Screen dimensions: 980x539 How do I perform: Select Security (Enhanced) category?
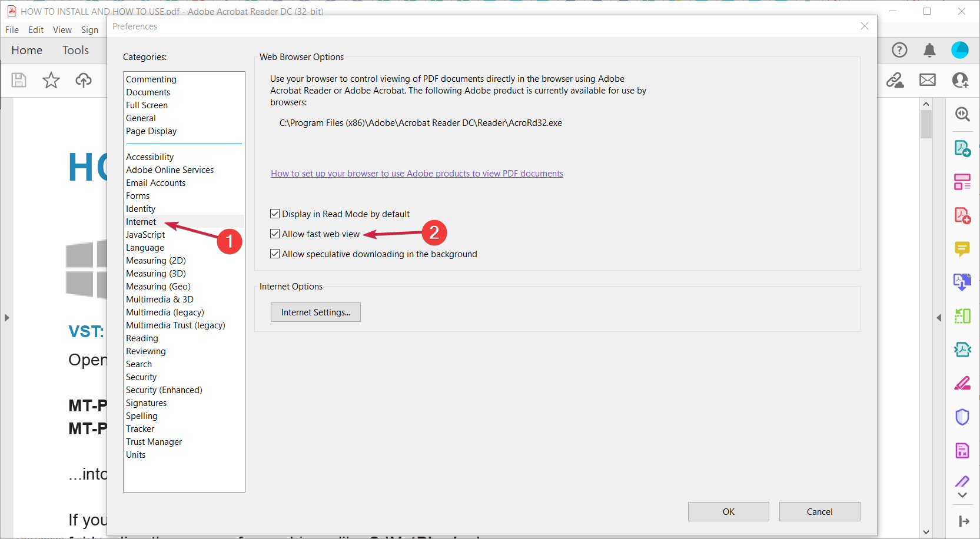pyautogui.click(x=164, y=390)
